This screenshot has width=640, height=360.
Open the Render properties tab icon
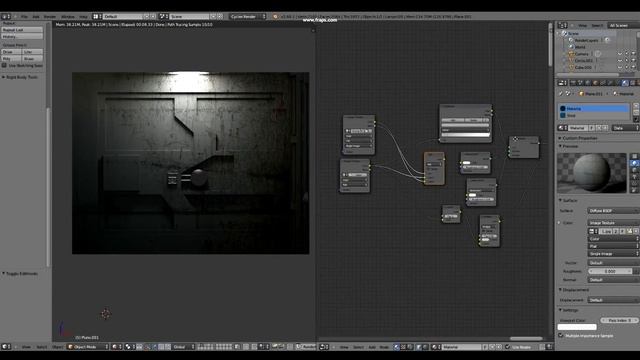(x=573, y=83)
